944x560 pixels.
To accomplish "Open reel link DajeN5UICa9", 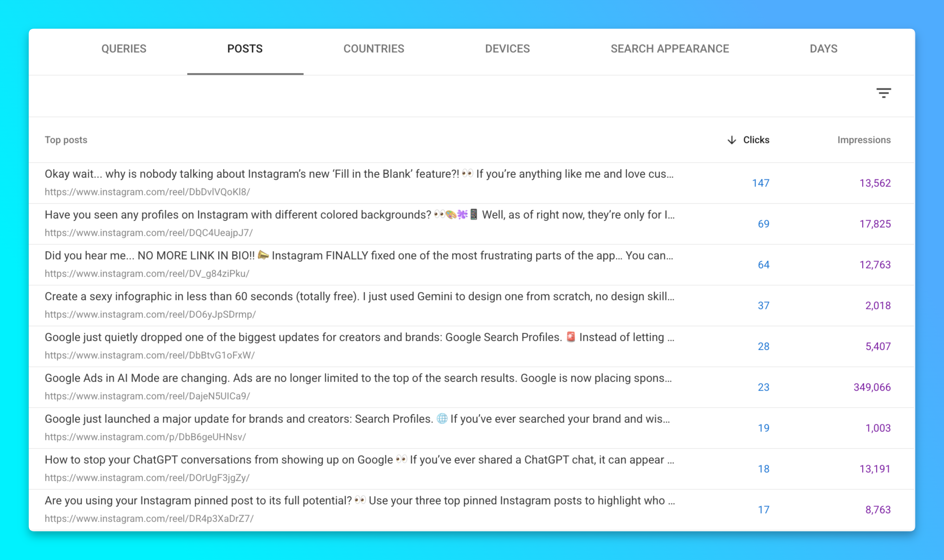I will pos(147,396).
